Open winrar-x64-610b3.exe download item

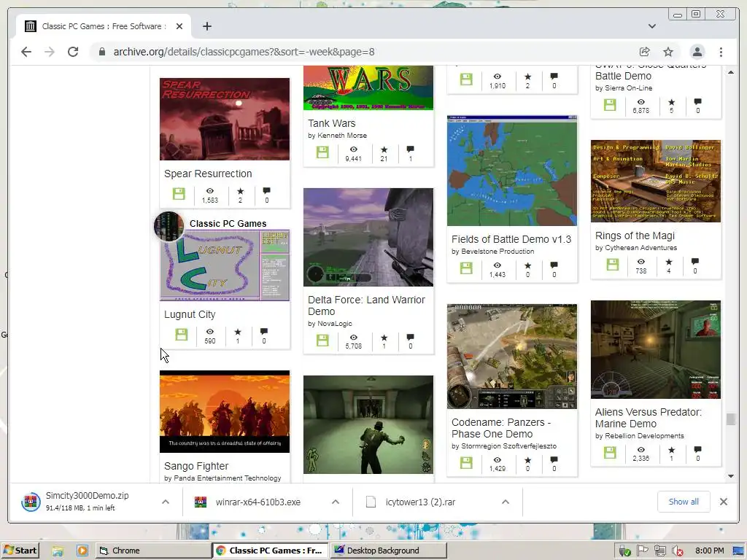click(x=258, y=502)
